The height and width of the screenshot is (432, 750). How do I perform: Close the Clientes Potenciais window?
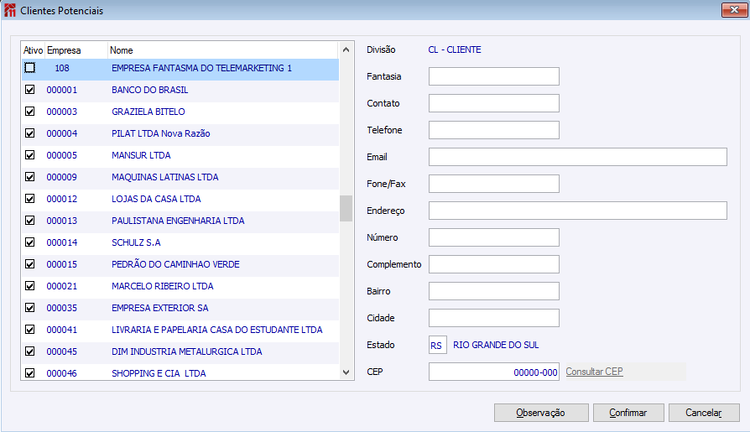734,10
